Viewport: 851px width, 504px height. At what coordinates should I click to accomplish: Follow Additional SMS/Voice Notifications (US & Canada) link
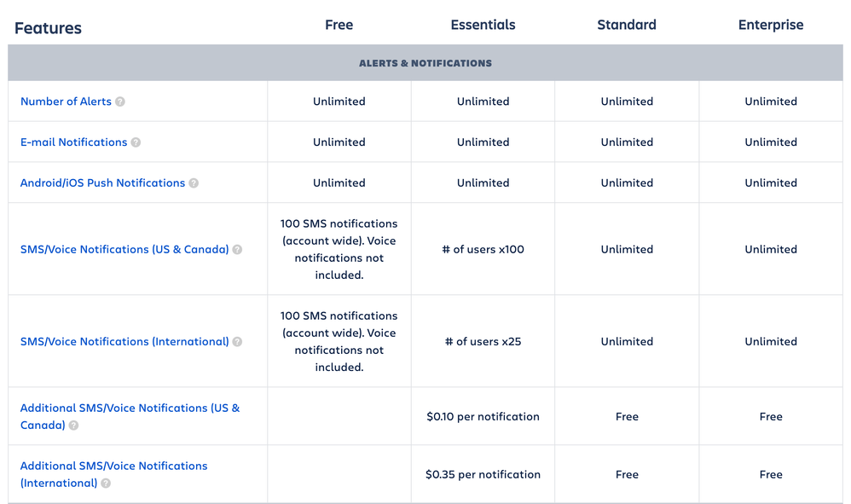tap(130, 417)
